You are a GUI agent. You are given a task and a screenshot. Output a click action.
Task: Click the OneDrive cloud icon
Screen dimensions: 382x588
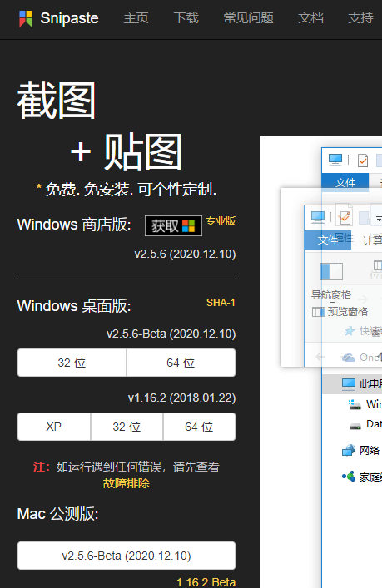click(x=348, y=358)
